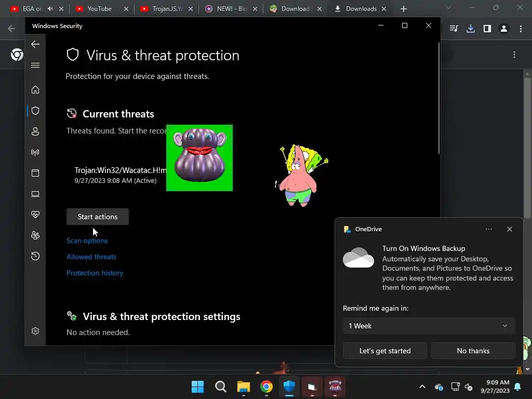Viewport: 532px width, 399px height.
Task: Open Chrome from the taskbar
Action: point(267,387)
